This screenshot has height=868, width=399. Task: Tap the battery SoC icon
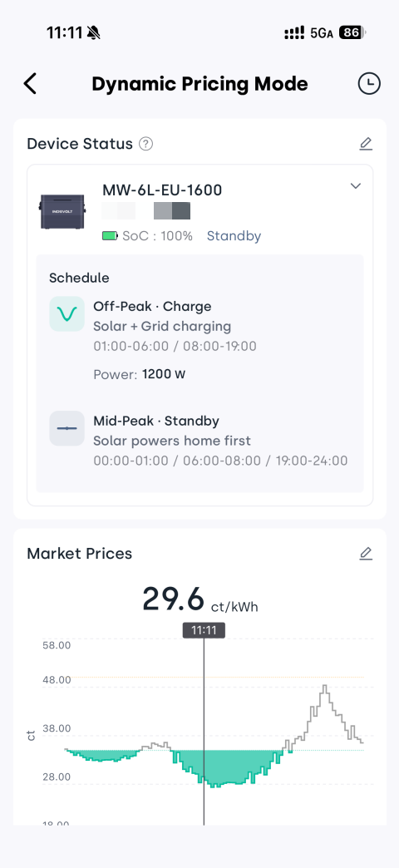pyautogui.click(x=110, y=236)
